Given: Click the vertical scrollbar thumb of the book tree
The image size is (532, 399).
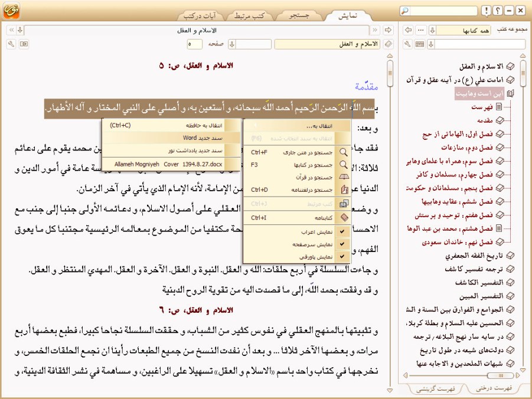Looking at the screenshot, I should 523,73.
